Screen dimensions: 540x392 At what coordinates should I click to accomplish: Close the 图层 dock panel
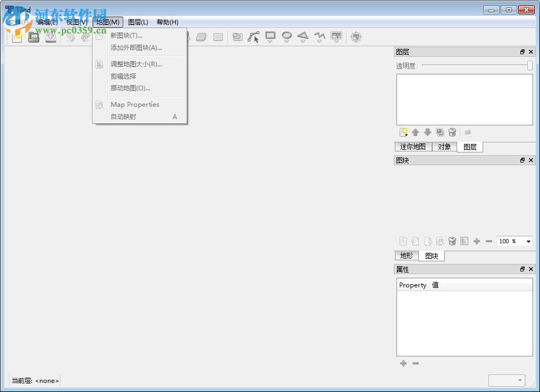tap(531, 52)
